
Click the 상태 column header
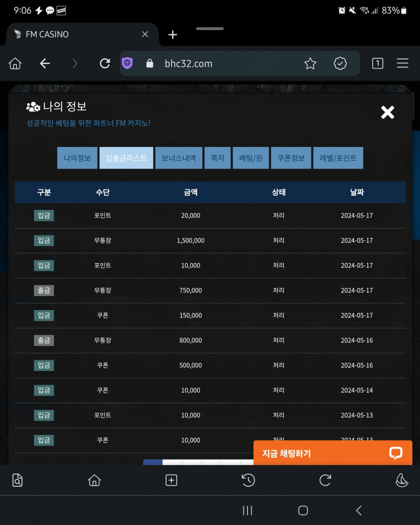[279, 192]
